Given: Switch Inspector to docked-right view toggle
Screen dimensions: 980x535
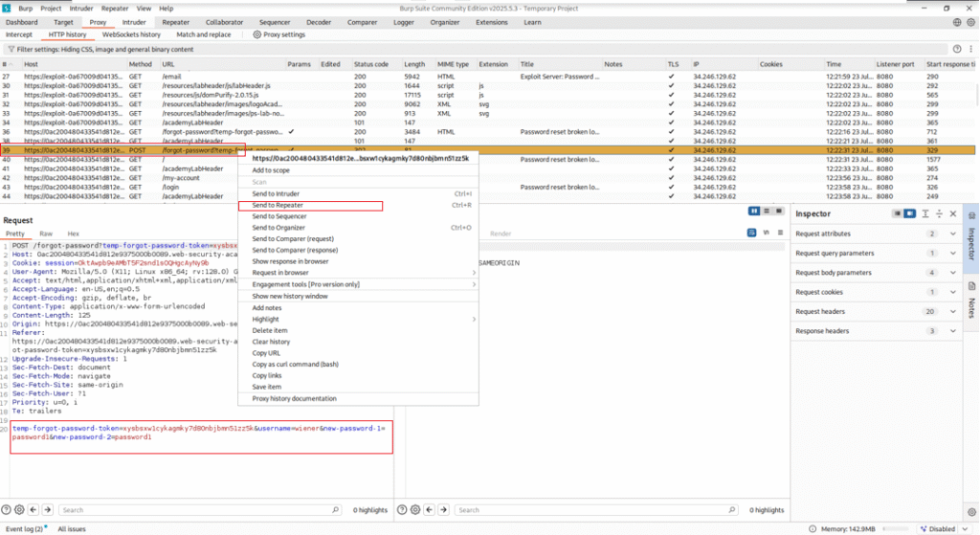Looking at the screenshot, I should [x=909, y=213].
